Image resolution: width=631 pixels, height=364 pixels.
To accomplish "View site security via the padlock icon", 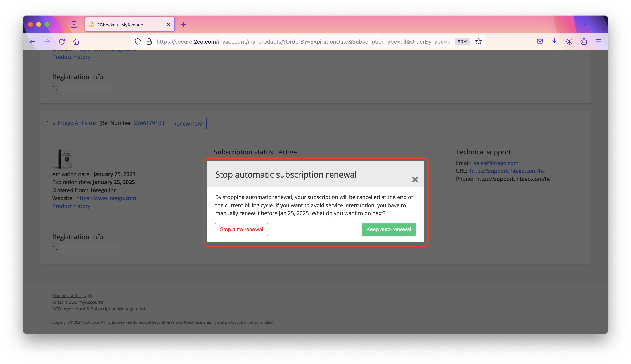I will click(149, 41).
